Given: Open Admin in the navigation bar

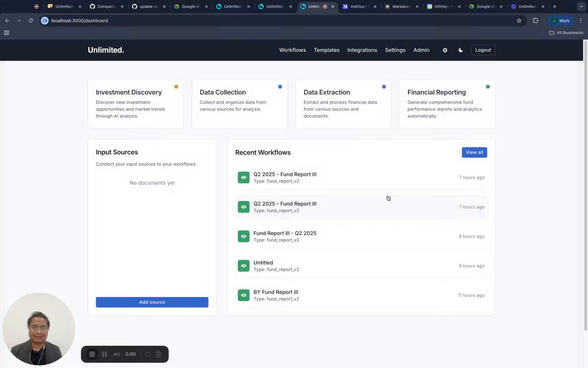Looking at the screenshot, I should coord(421,50).
